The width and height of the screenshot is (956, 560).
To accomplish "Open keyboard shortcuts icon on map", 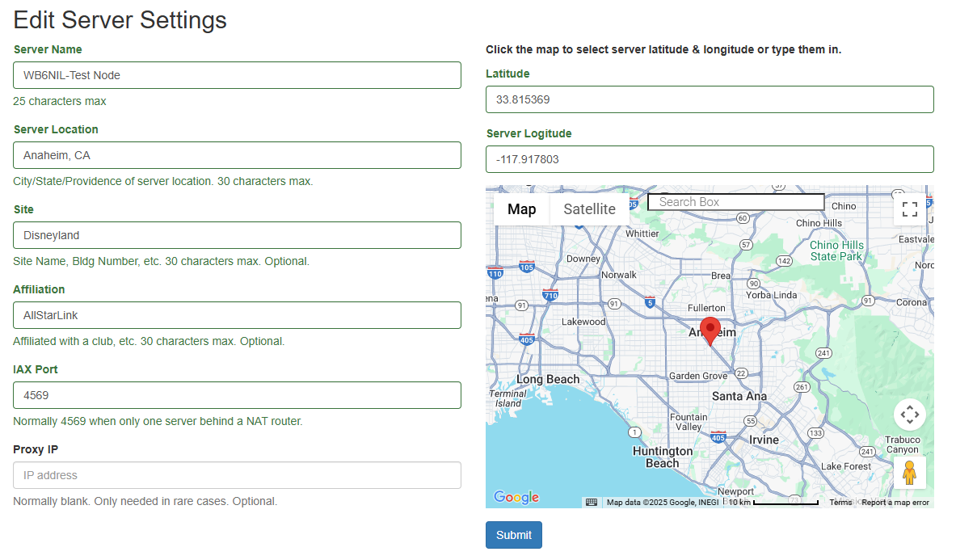I will pyautogui.click(x=592, y=502).
